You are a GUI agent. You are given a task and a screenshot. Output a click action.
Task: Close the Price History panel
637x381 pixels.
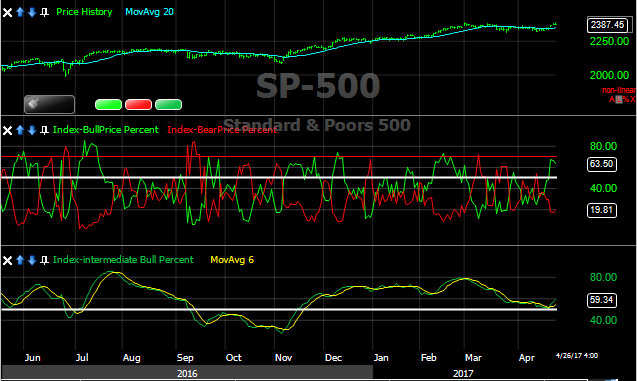click(x=7, y=13)
